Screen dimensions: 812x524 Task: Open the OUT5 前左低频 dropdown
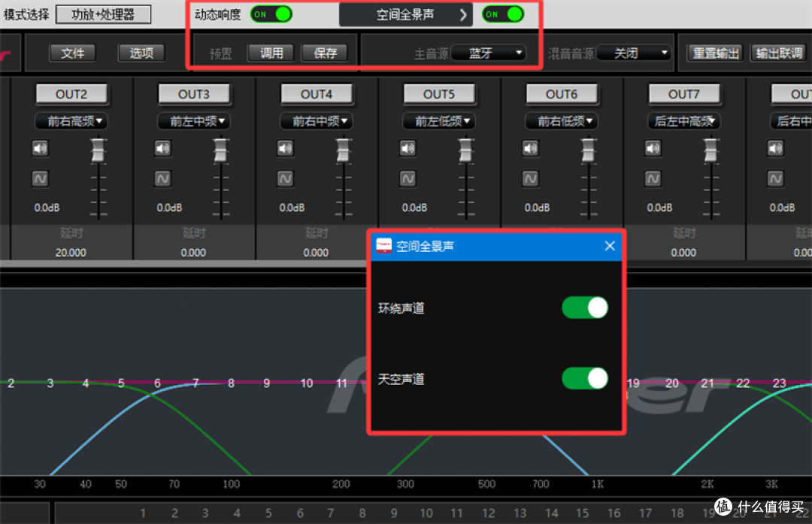click(439, 121)
